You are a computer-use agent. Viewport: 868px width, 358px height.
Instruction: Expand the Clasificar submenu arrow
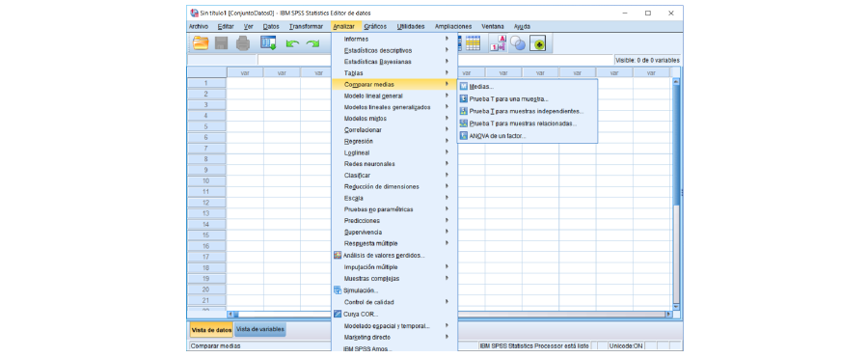(x=447, y=175)
